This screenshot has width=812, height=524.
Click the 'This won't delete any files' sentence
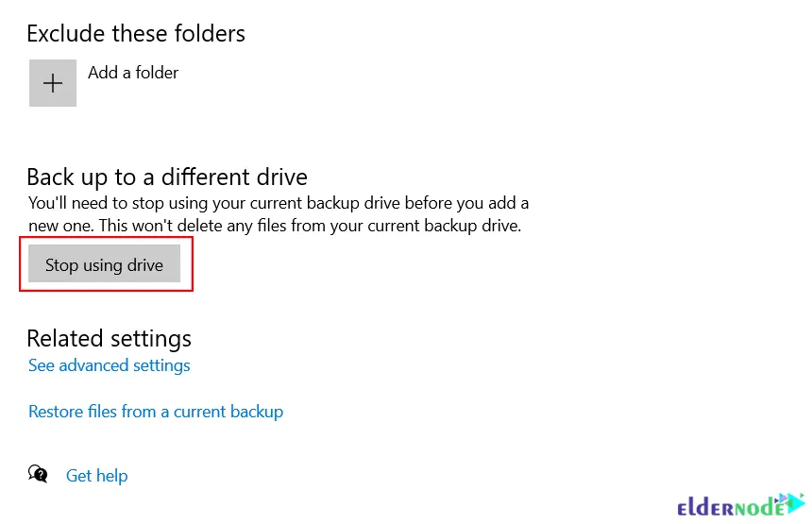(x=310, y=226)
